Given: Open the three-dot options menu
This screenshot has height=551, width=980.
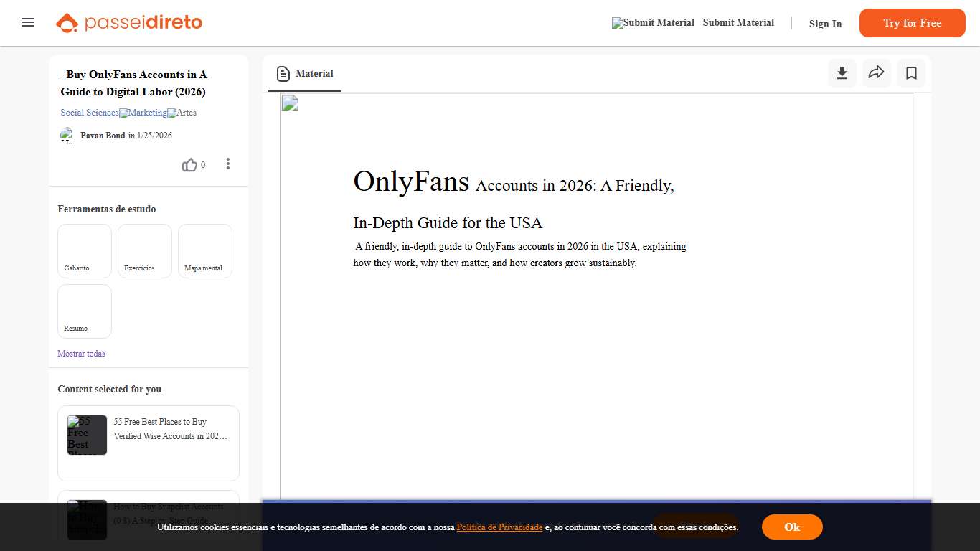Looking at the screenshot, I should [x=227, y=164].
